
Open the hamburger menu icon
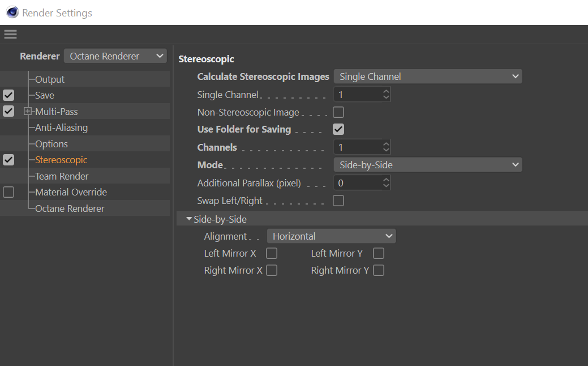(x=10, y=35)
